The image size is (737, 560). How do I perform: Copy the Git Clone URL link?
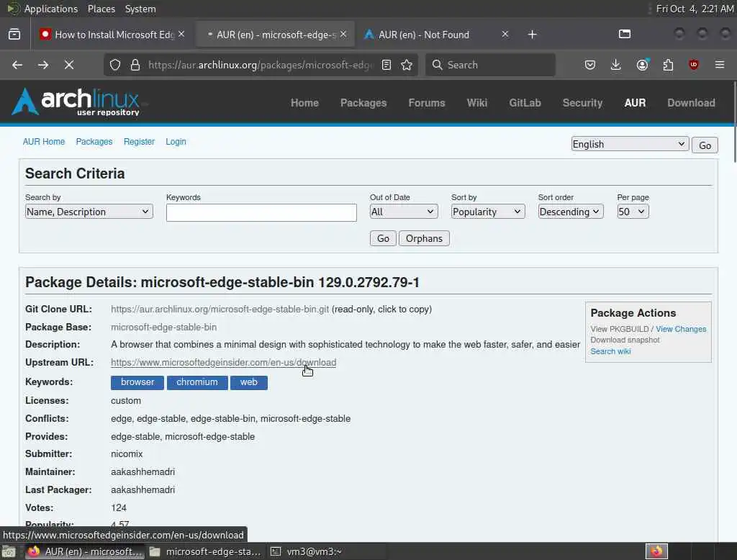pos(220,309)
